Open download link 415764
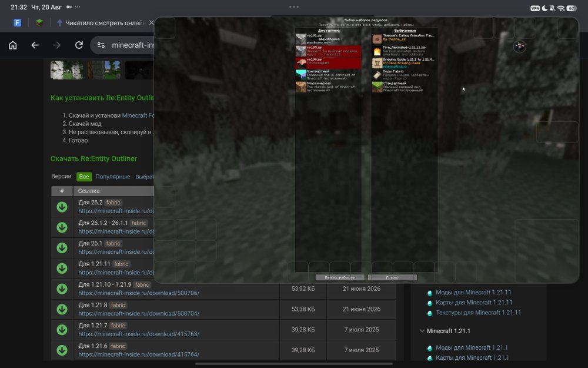Screen dimensions: 588x368 139,354
